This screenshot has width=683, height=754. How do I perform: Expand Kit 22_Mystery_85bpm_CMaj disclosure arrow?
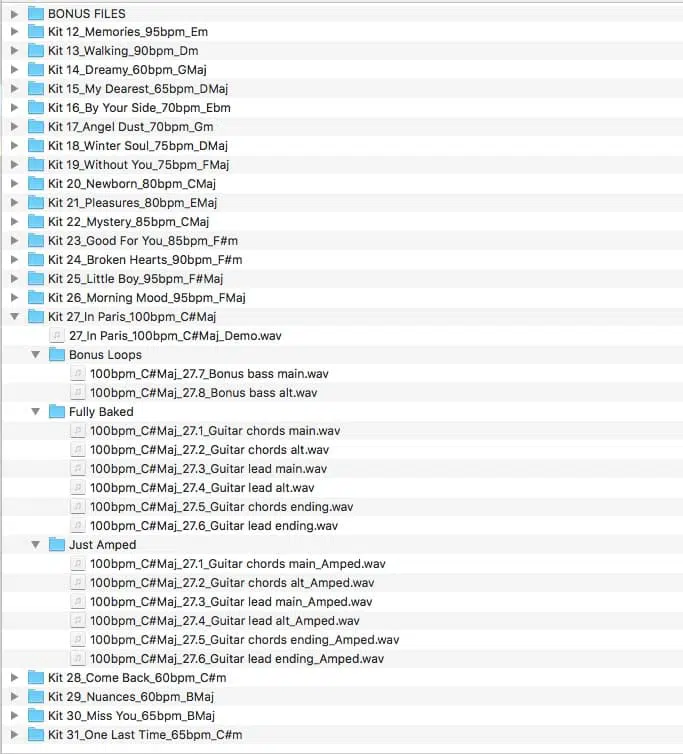click(14, 222)
